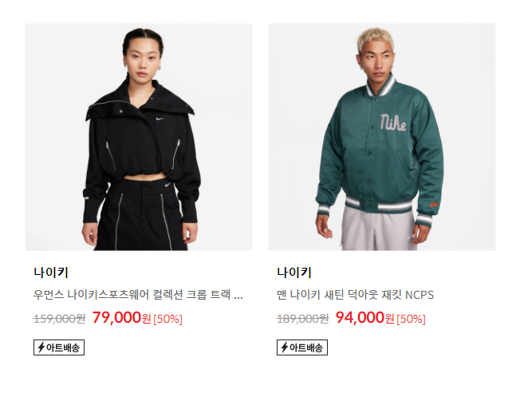Click the 79,000원 sale price
Viewport: 508px width, 420px height.
pyautogui.click(x=122, y=318)
